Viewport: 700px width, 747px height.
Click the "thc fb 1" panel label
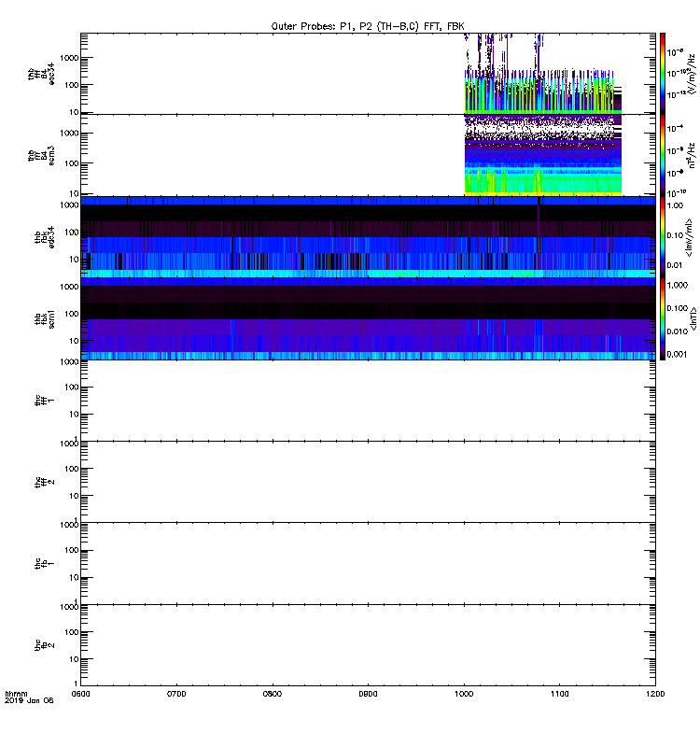(44, 564)
